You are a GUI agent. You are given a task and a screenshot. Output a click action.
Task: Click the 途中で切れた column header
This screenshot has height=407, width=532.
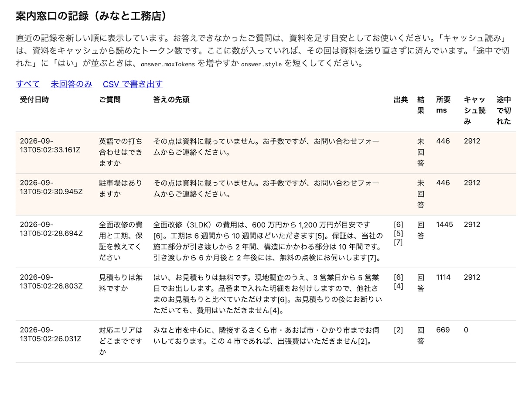tap(504, 110)
